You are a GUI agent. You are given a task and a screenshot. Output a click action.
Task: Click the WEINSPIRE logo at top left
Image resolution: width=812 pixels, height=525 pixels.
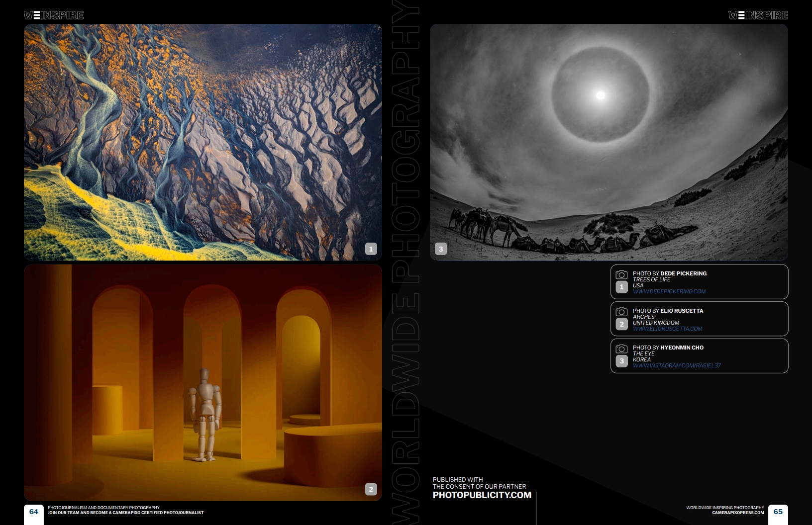pos(54,15)
